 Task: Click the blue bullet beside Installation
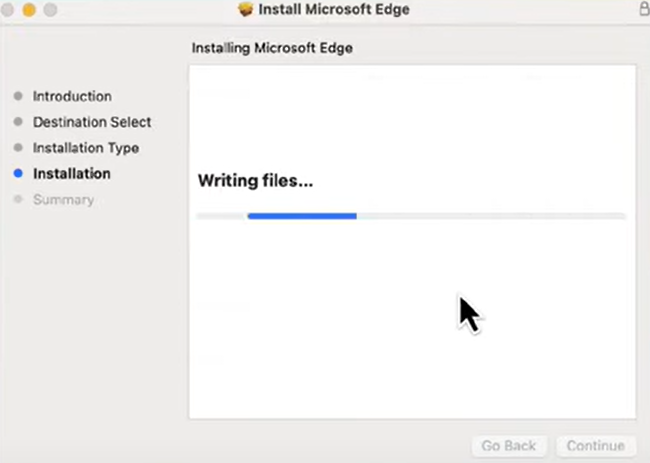coord(18,174)
